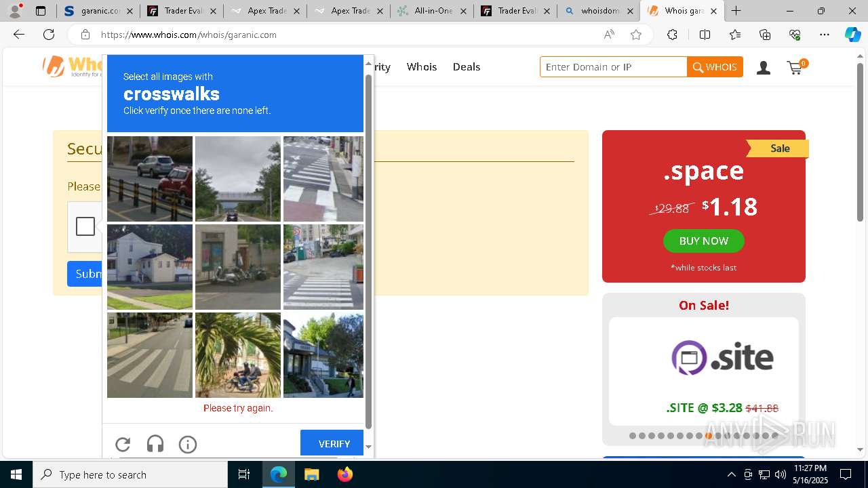Open the clock showing 11:27 PM
This screenshot has height=488, width=868.
(810, 474)
